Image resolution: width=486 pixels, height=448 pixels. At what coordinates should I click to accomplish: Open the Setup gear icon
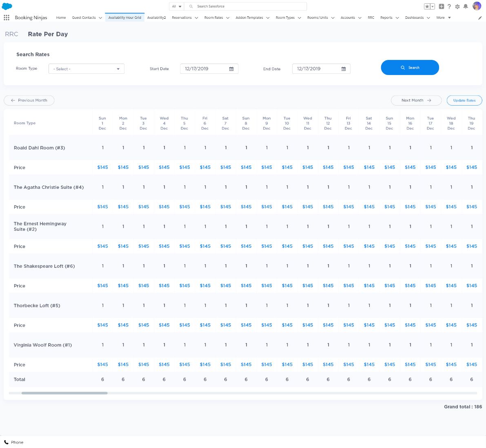coord(457,7)
